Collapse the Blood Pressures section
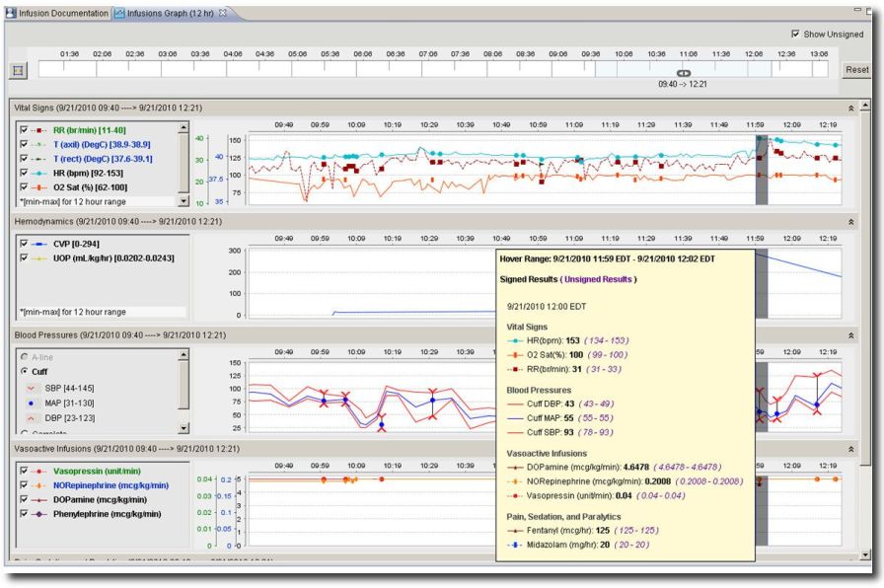 point(850,335)
